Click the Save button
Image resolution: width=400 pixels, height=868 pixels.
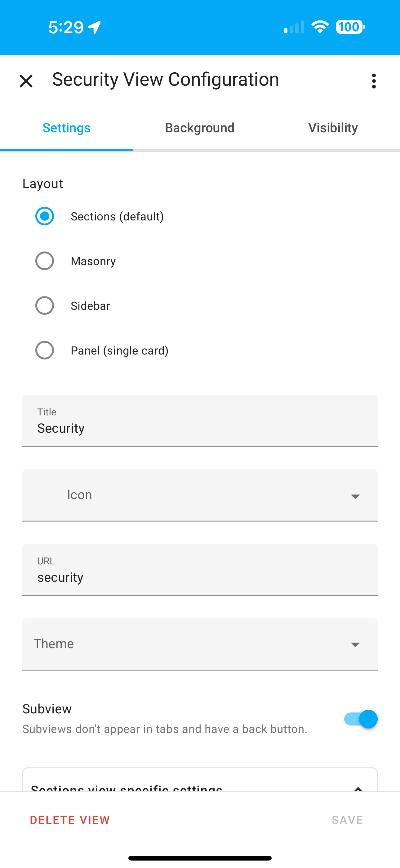point(348,820)
